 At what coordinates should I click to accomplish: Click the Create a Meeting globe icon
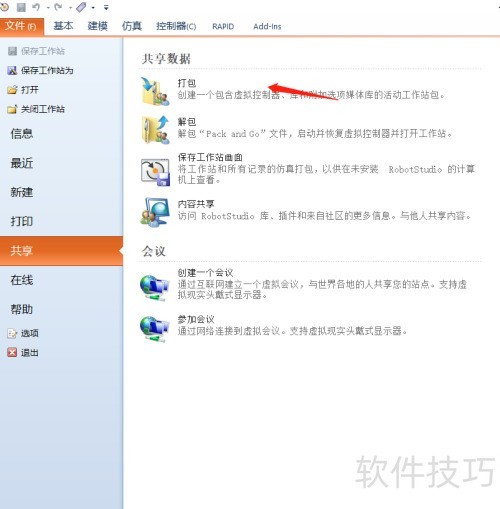tap(154, 287)
